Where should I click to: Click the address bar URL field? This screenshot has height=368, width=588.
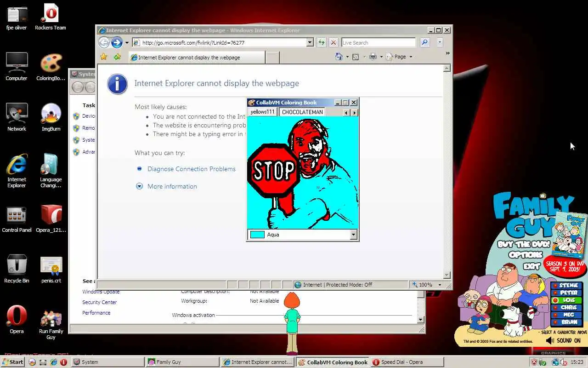(x=219, y=43)
